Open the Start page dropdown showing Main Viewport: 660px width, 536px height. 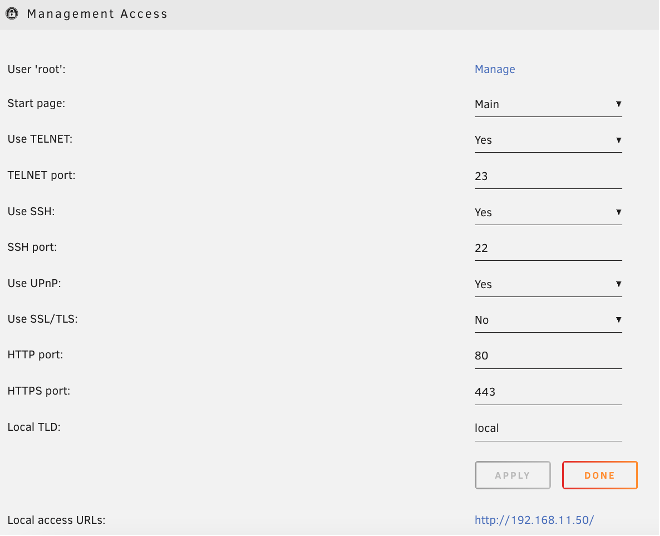pyautogui.click(x=548, y=104)
